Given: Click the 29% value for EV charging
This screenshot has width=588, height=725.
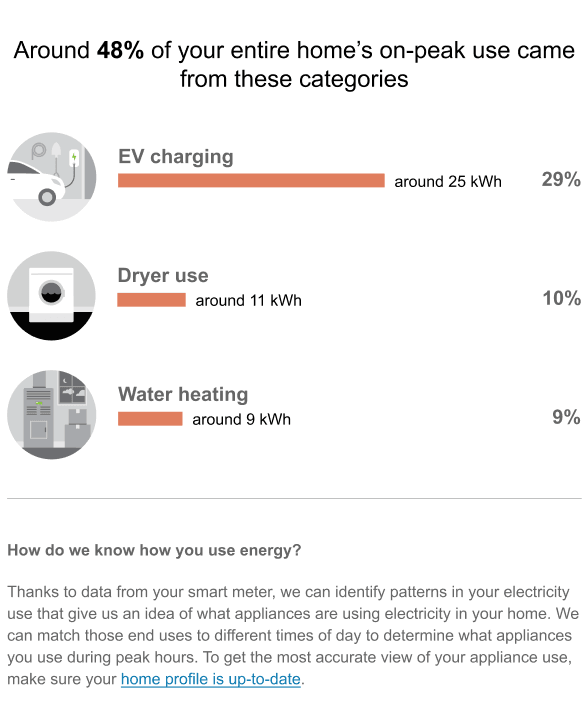Looking at the screenshot, I should 561,179.
